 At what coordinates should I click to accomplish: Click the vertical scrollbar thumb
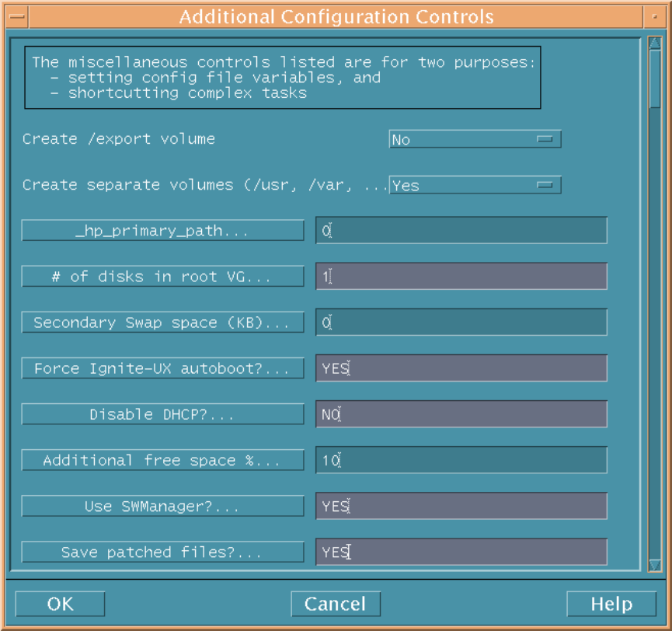click(655, 78)
